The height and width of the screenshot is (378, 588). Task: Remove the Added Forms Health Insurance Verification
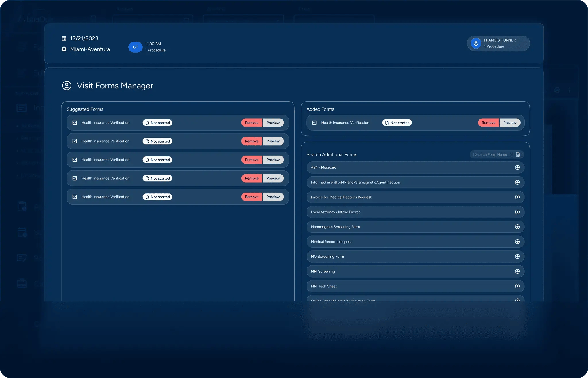(x=488, y=123)
